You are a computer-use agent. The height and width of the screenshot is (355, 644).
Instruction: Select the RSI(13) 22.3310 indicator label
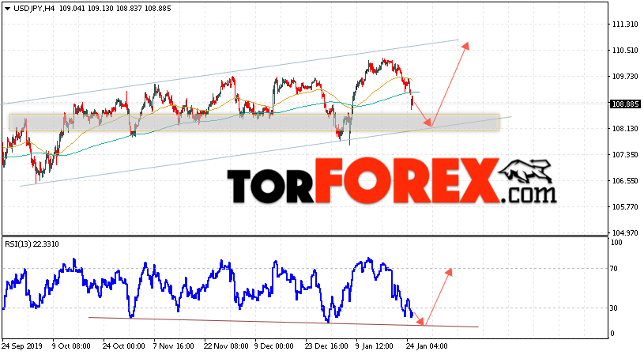32,244
